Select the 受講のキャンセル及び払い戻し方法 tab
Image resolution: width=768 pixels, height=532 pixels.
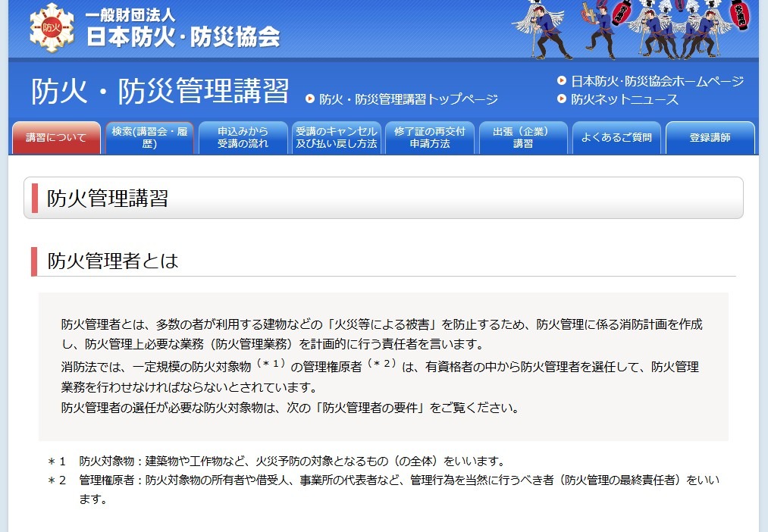336,137
